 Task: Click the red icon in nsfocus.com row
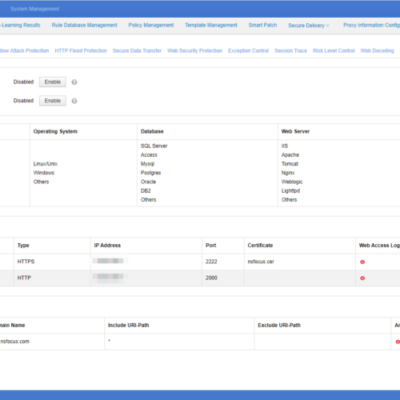[397, 342]
